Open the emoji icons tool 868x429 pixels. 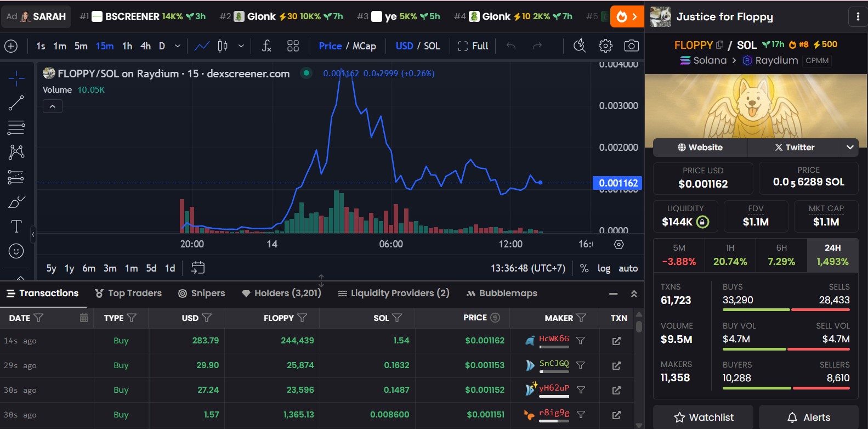(x=16, y=251)
